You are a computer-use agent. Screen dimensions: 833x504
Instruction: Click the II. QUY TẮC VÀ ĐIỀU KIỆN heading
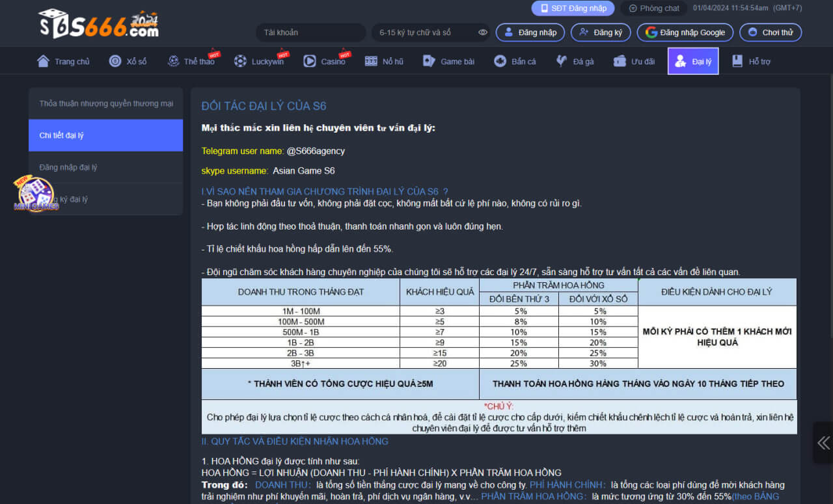(x=295, y=441)
